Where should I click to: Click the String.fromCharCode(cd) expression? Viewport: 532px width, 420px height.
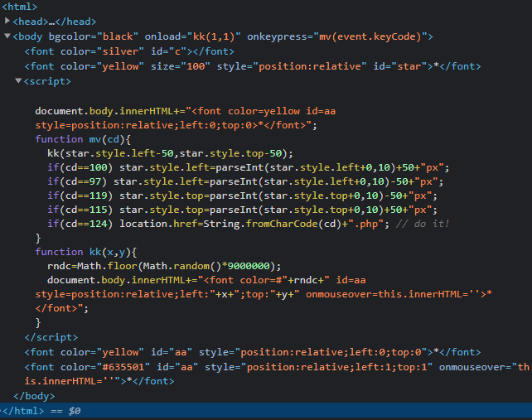(275, 224)
